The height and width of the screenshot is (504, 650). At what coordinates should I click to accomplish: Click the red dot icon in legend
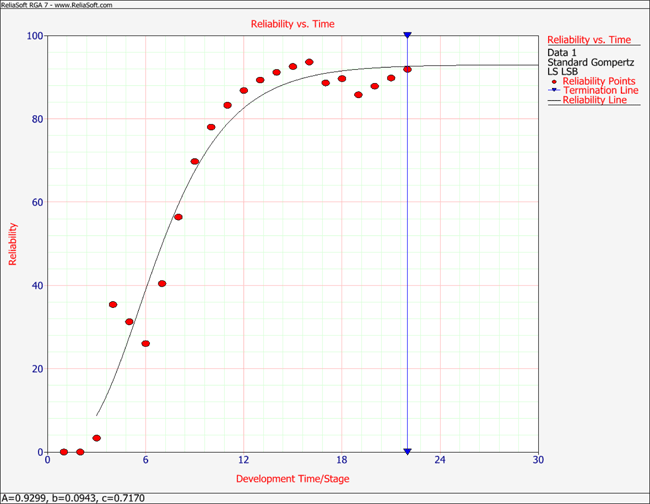pyautogui.click(x=556, y=81)
